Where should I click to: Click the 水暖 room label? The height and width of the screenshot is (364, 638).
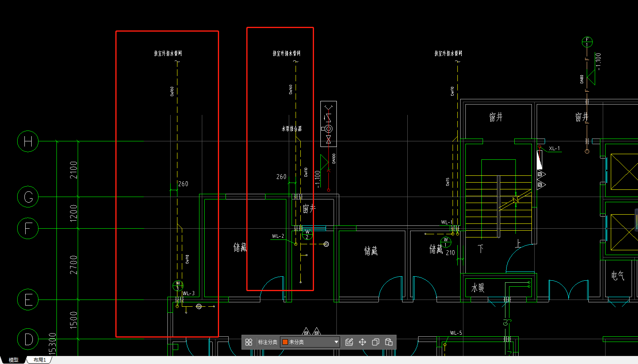point(478,288)
